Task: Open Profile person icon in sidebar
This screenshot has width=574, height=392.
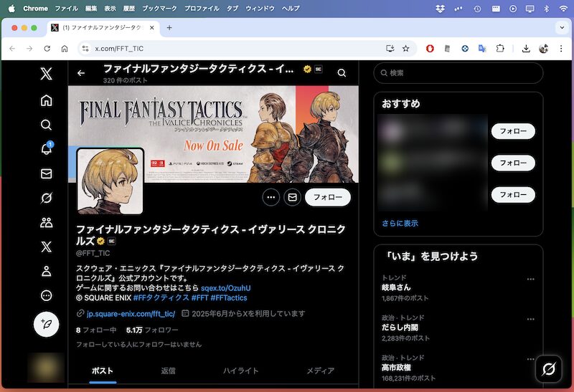Action: [x=46, y=271]
